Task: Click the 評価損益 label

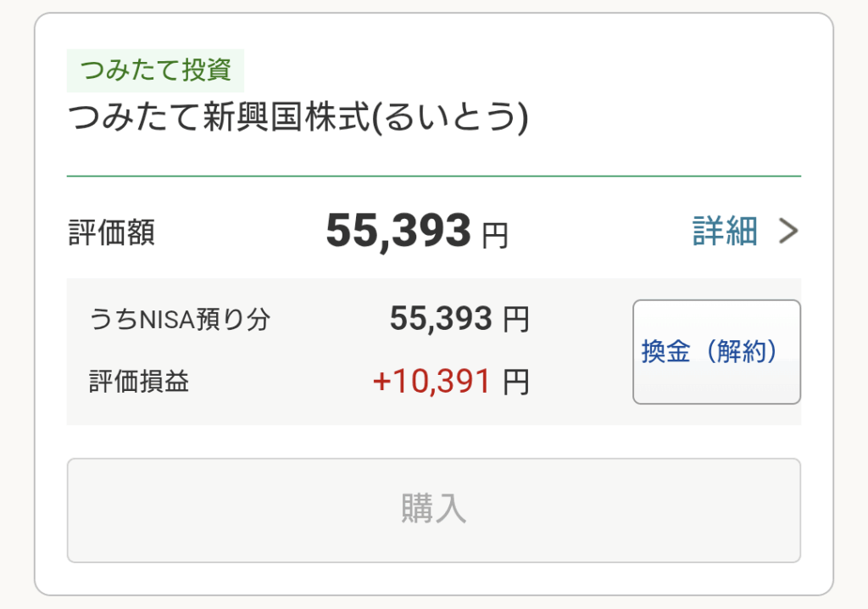Action: coord(139,382)
